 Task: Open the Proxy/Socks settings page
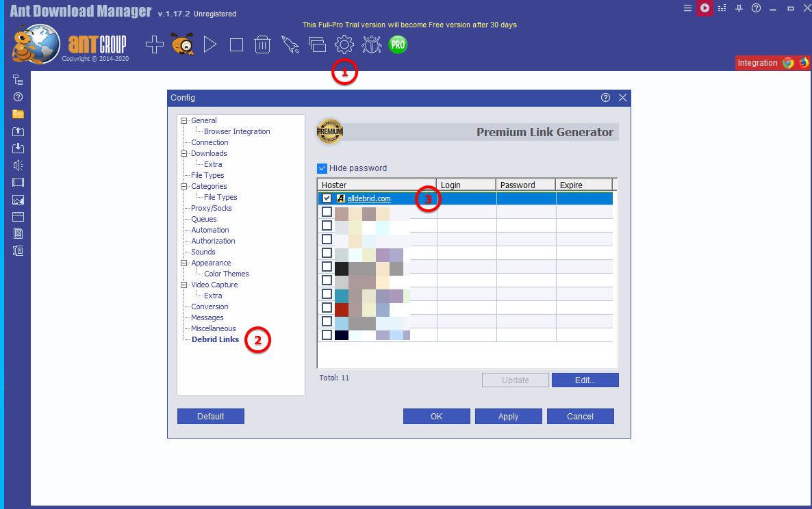point(212,208)
